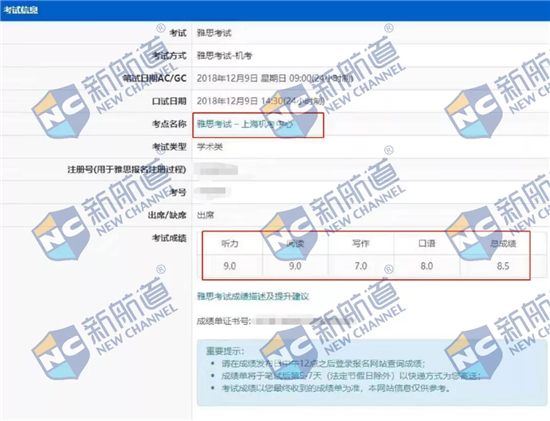
Task: Select the 阅读 score value 9.0
Action: point(295,266)
